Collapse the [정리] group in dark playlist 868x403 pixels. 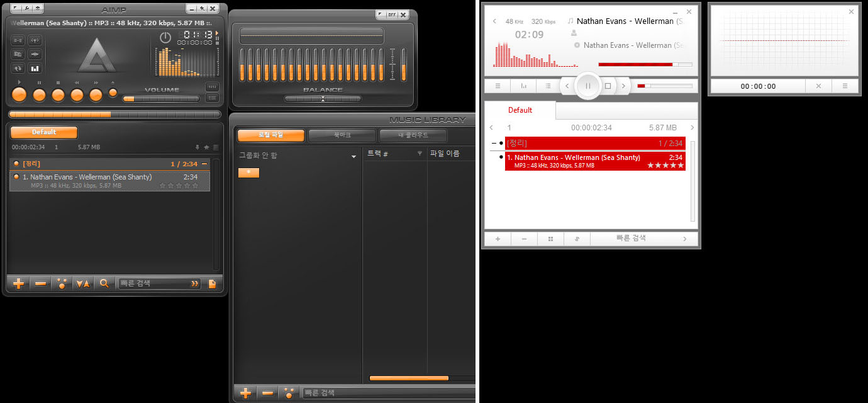click(204, 164)
